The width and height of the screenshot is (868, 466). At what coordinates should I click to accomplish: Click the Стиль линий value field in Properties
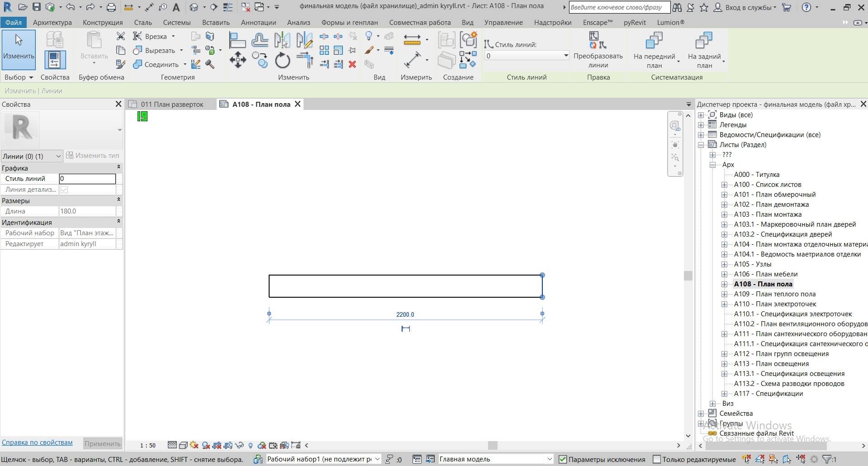(87, 179)
